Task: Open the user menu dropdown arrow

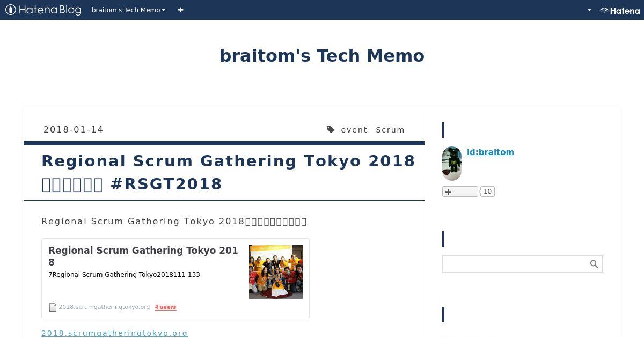Action: (589, 10)
